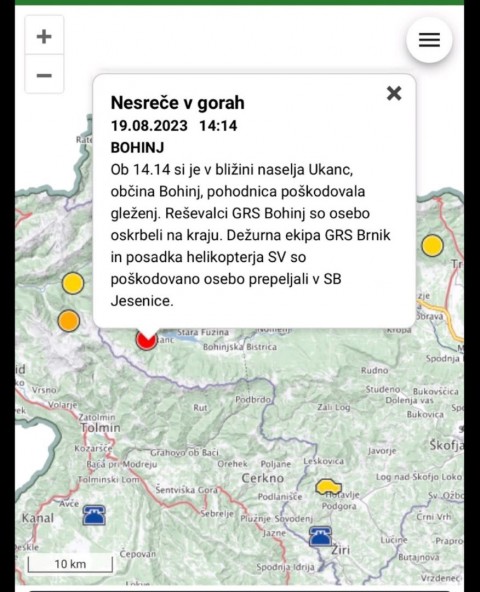Click the Tolmin town label

click(x=100, y=428)
